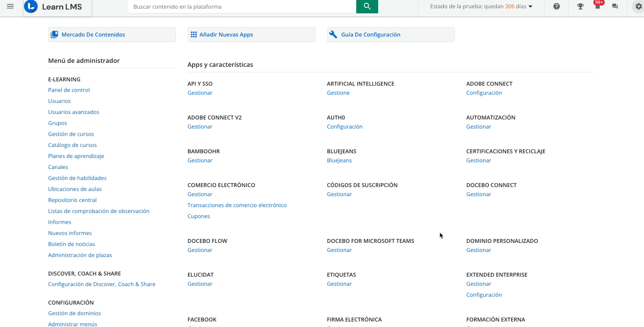The height and width of the screenshot is (327, 644).
Task: Click Configuración under Extended Enterprise
Action: coord(484,295)
